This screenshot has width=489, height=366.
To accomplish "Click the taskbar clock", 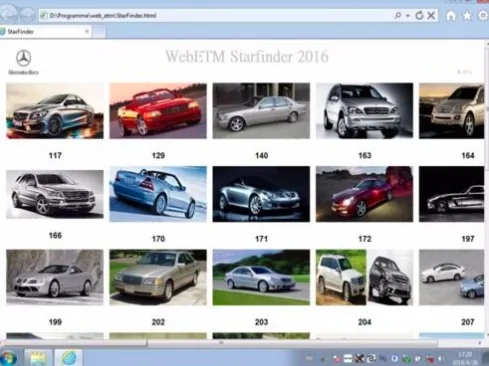I will 464,358.
